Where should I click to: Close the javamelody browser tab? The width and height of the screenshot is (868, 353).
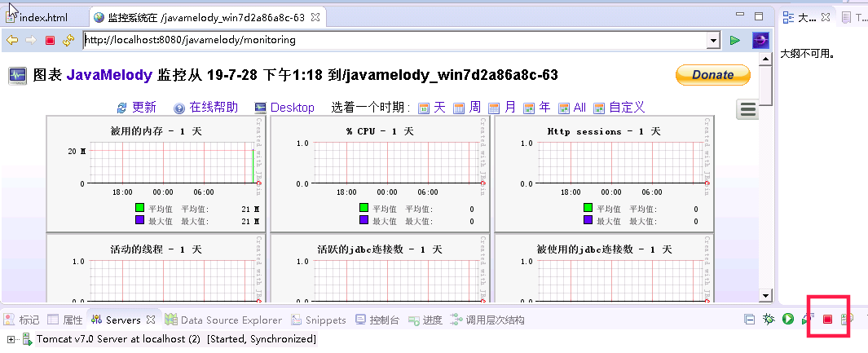click(315, 17)
